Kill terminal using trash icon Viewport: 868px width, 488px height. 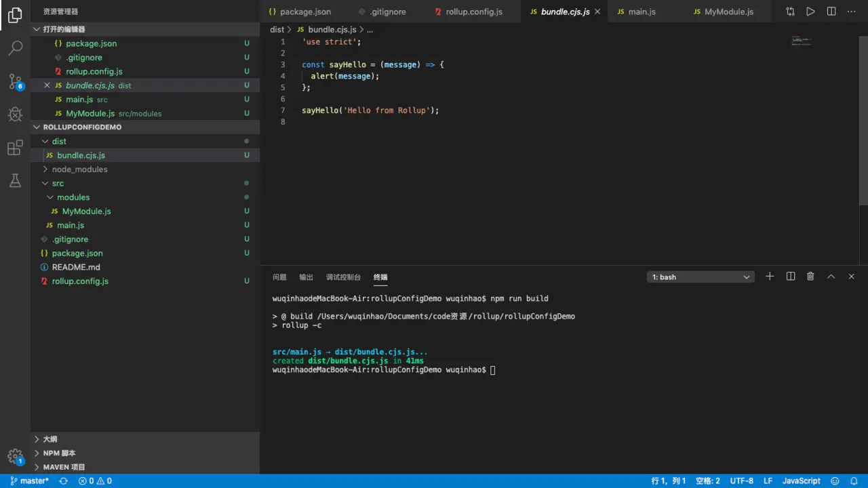pyautogui.click(x=810, y=277)
